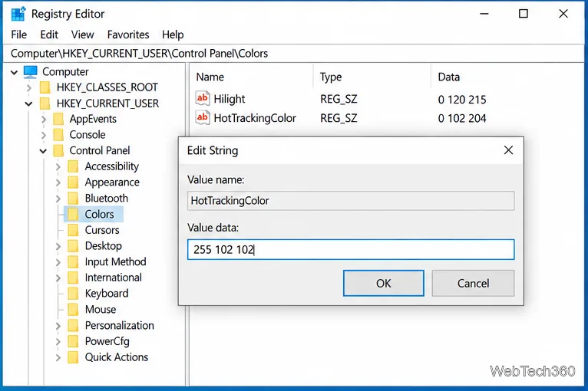This screenshot has height=391, width=588.
Task: Select the Computer root node icon
Action: click(31, 71)
